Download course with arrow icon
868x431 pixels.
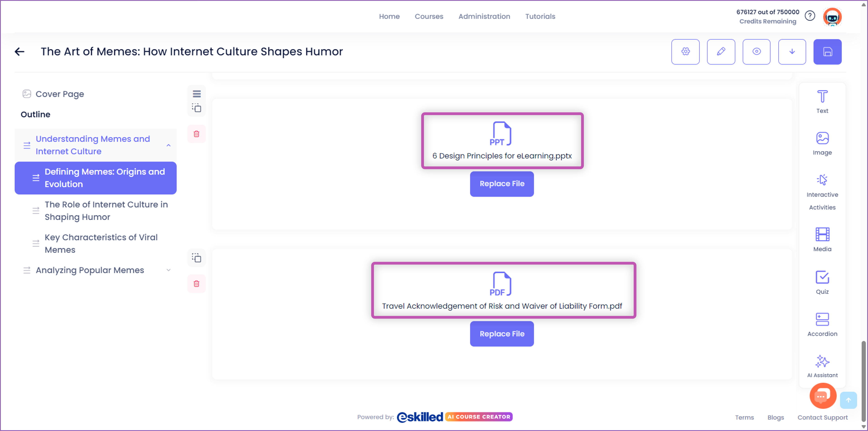pyautogui.click(x=792, y=52)
